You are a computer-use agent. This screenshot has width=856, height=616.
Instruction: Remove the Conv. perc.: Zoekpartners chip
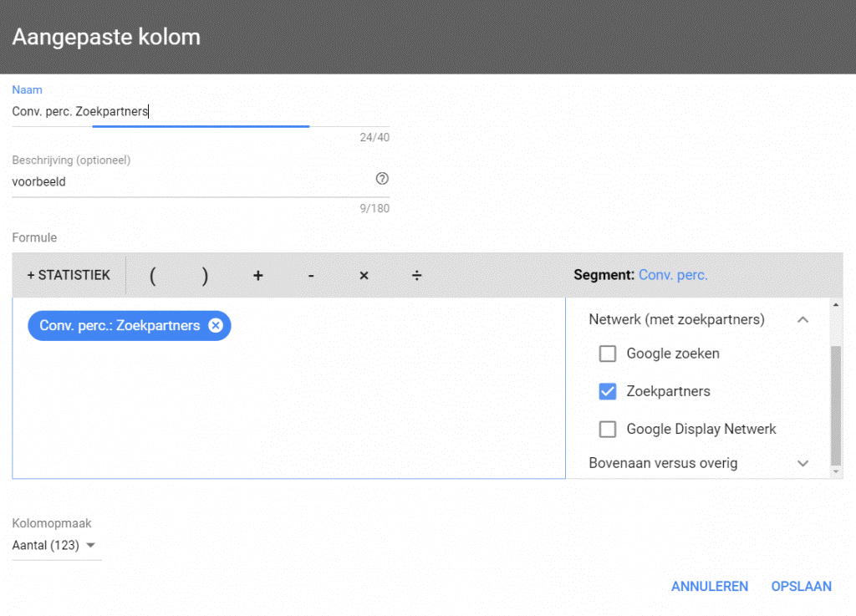[x=216, y=326]
